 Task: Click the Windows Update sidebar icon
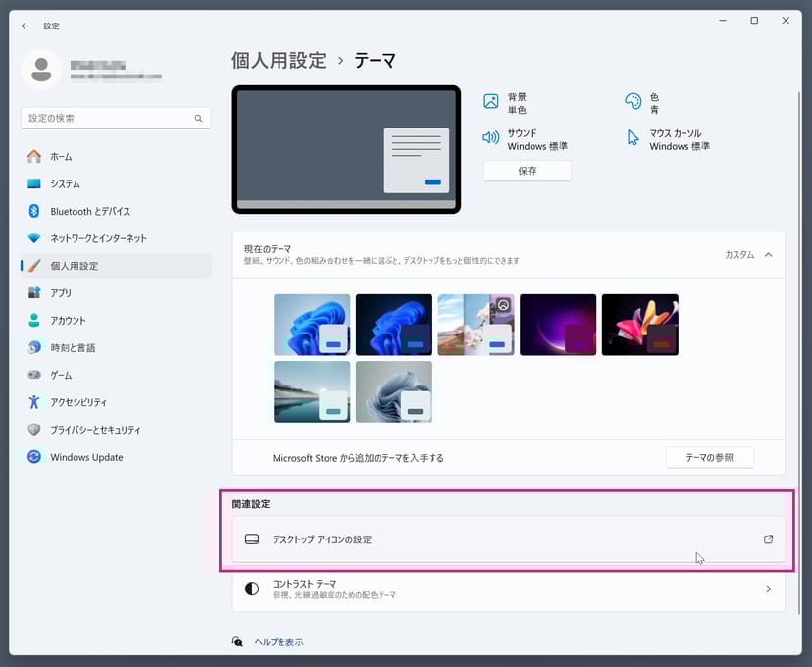point(34,457)
